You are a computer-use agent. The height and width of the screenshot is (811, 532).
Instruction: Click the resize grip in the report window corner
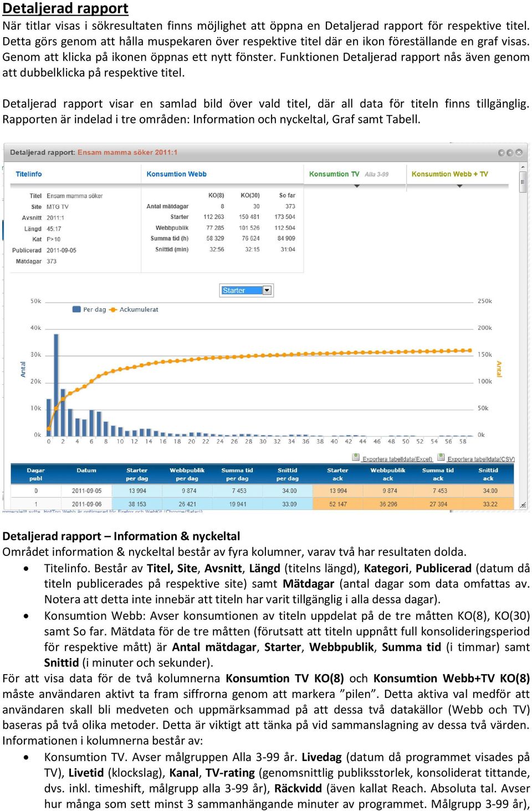coord(523,505)
